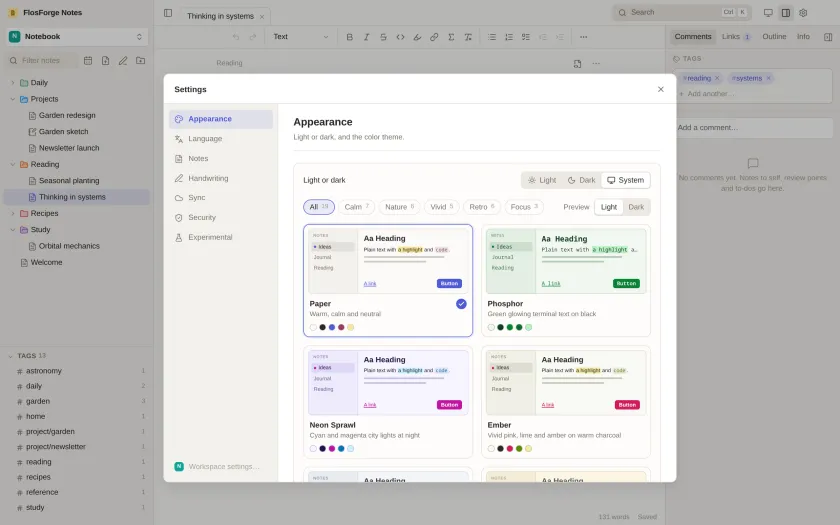840x525 pixels.
Task: Expand the Daily folder
Action: click(12, 82)
